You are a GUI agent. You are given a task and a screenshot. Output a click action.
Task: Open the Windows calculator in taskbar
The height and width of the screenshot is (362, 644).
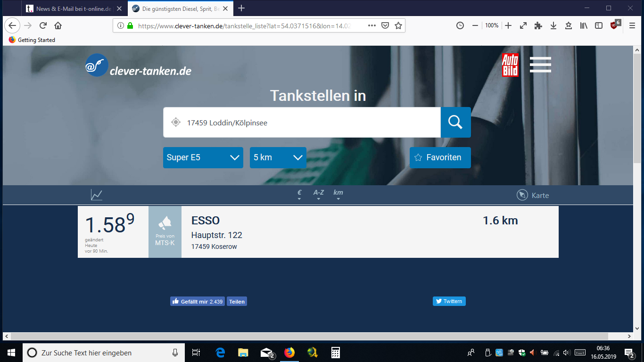click(336, 353)
